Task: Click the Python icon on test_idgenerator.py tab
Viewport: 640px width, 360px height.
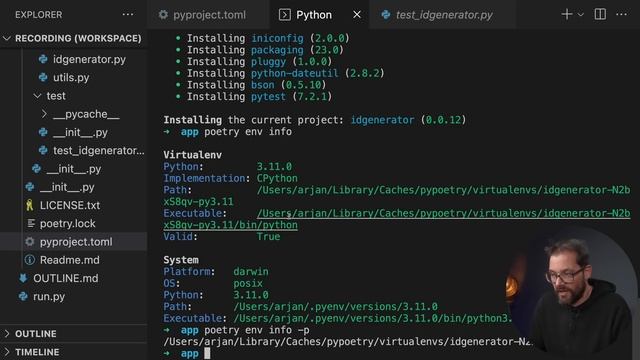Action: coord(386,15)
